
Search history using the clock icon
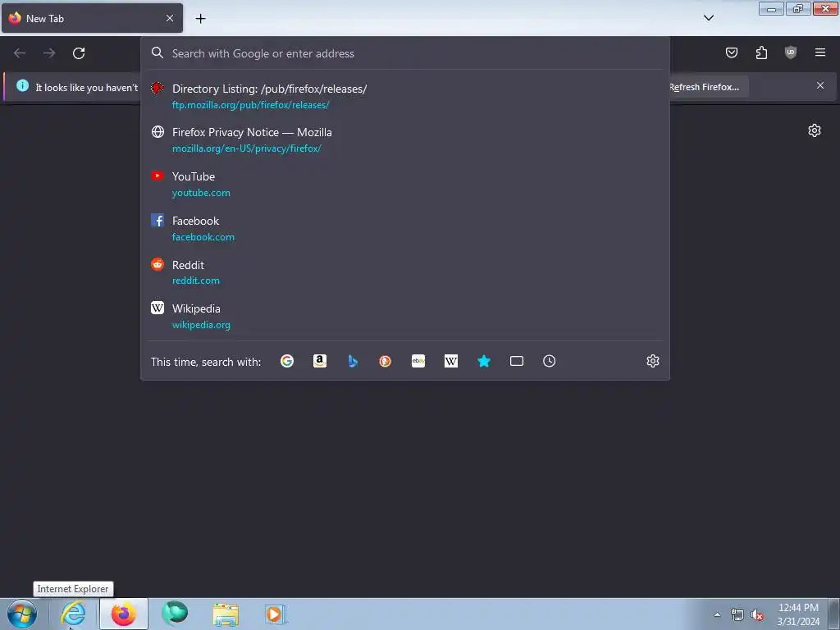[549, 361]
